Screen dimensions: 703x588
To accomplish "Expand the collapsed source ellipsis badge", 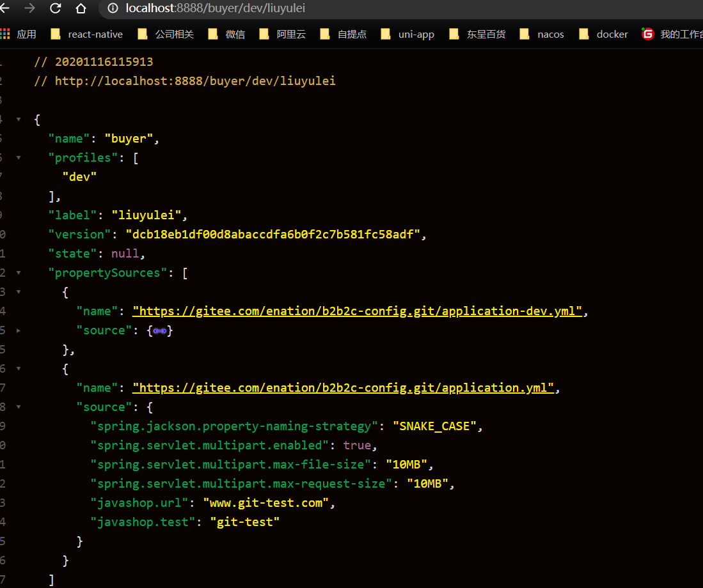I will tap(160, 331).
